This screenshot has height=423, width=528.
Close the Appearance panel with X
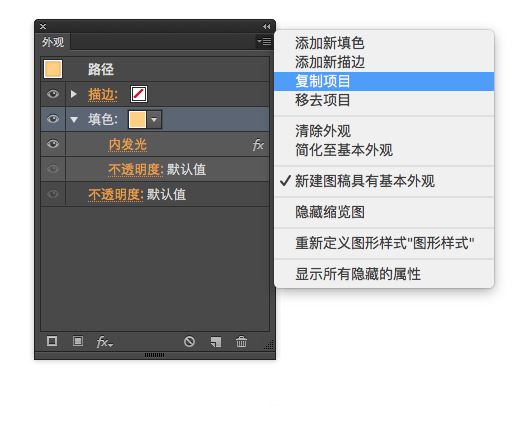coord(43,26)
